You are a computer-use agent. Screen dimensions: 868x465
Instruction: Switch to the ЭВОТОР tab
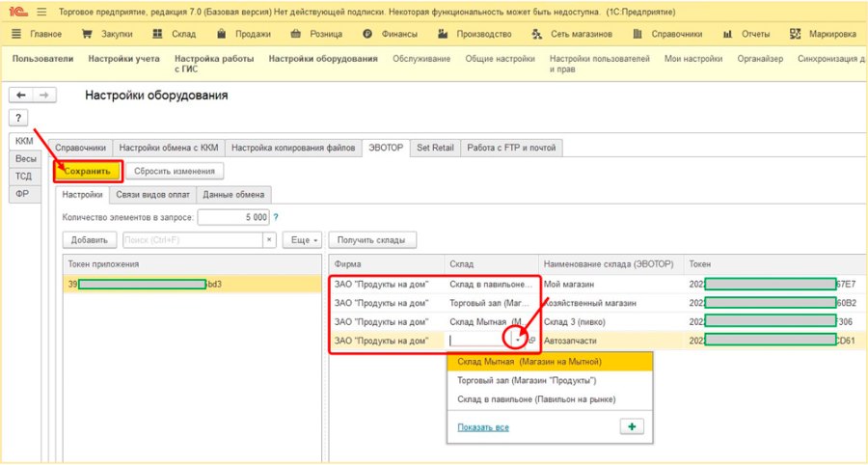pos(386,148)
